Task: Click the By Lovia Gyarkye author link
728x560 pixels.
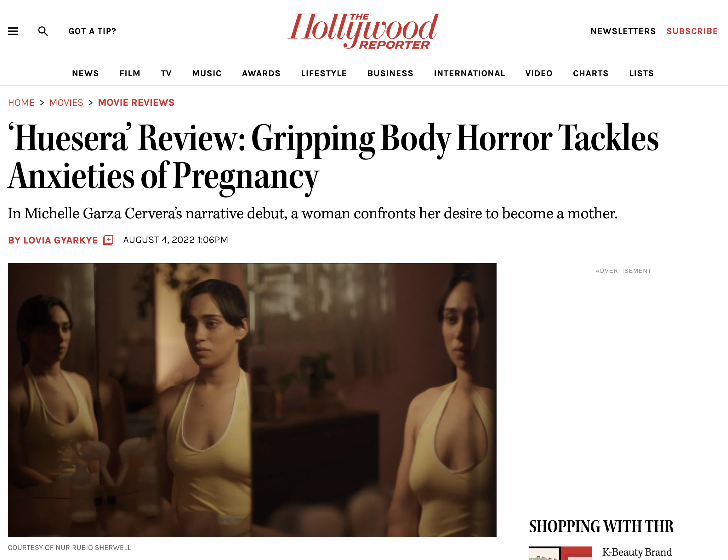Action: [53, 240]
